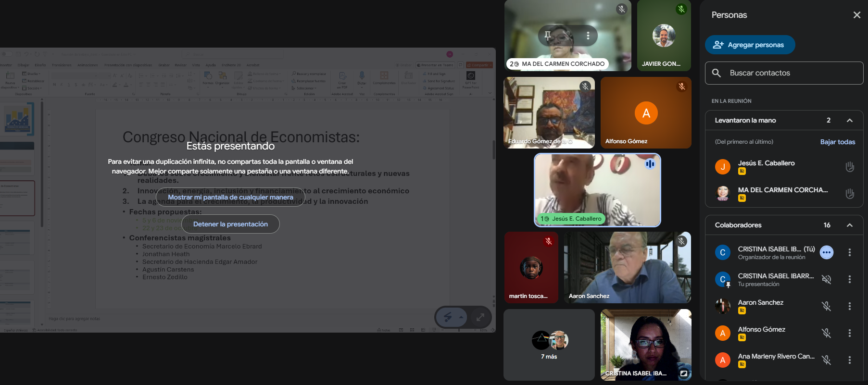Click the crossed-out lightning icon on presentation preview
Viewport: 868px width, 385px height.
[448, 317]
